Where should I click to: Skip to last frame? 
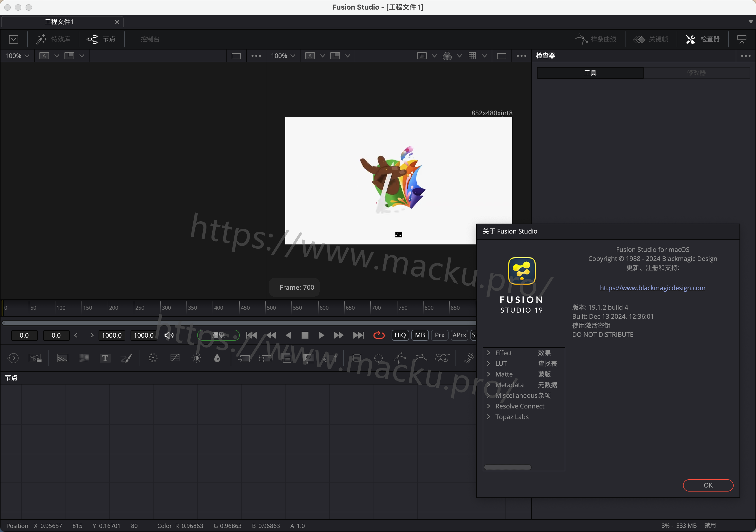click(358, 335)
